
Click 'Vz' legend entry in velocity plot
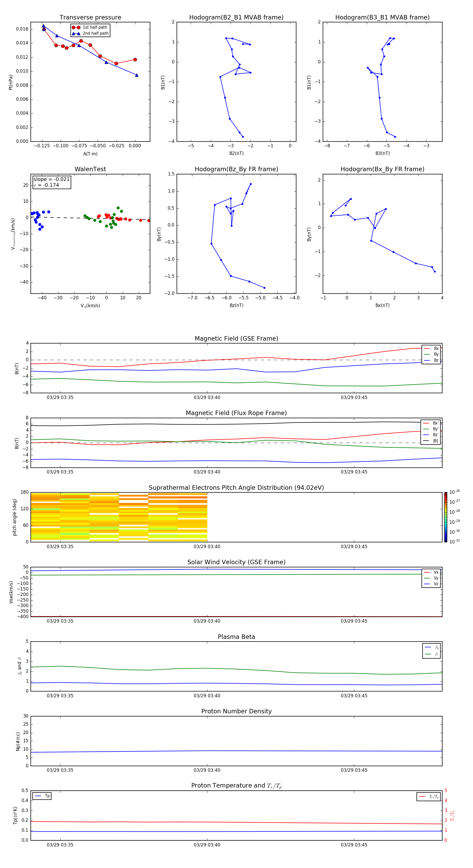click(x=431, y=584)
